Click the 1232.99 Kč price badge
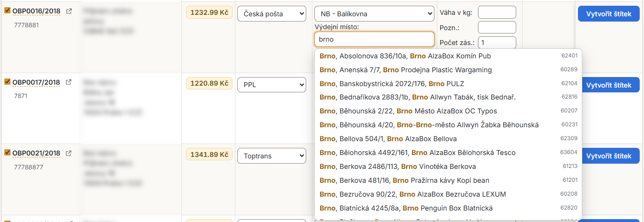 209,13
